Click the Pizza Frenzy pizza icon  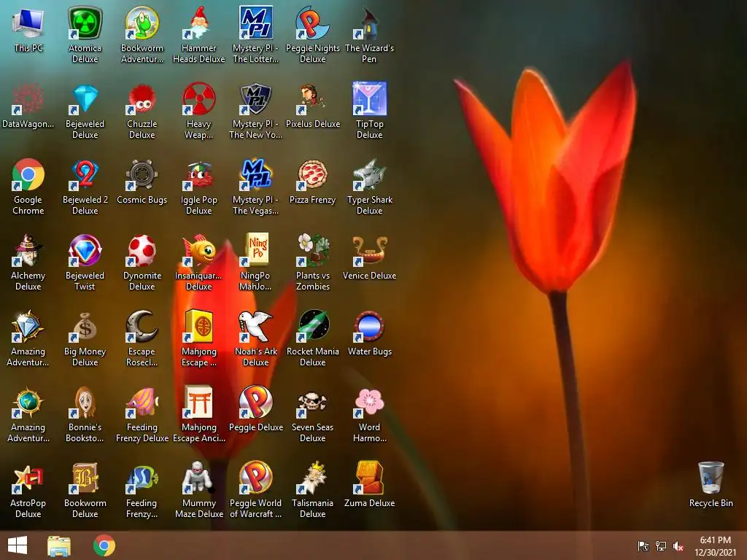[312, 174]
